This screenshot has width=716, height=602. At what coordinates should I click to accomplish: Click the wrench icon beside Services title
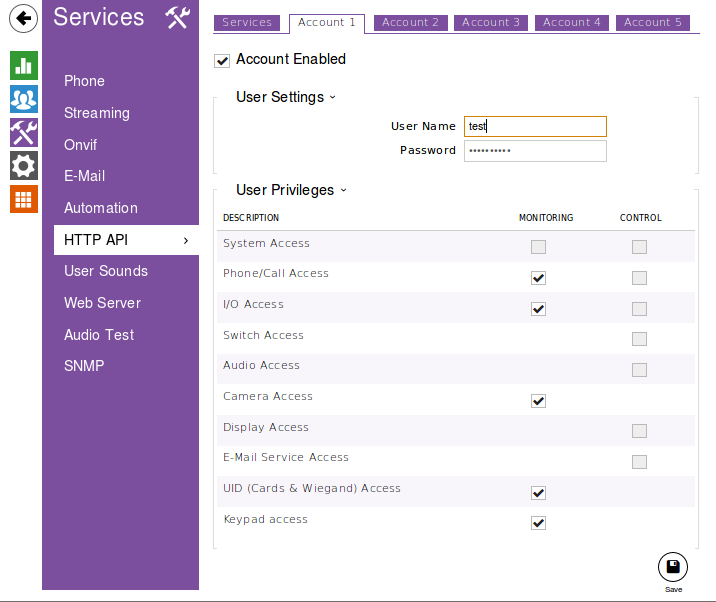point(177,17)
